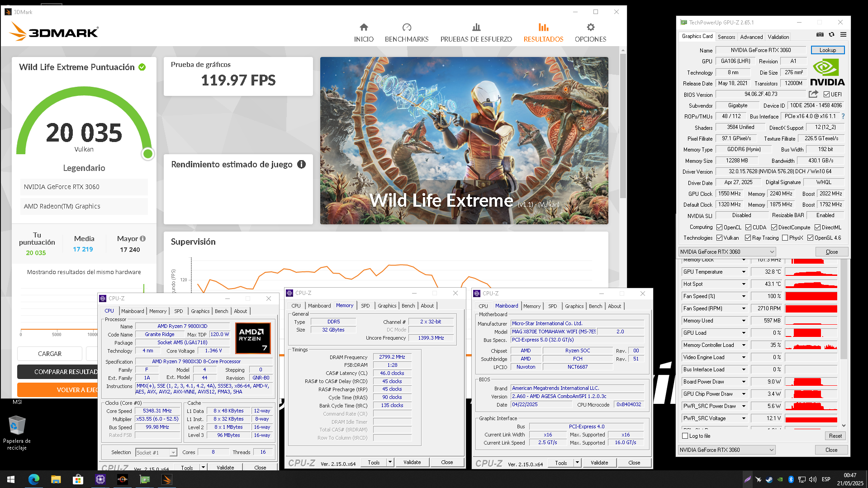Toggle PhysX checkbox
The width and height of the screenshot is (868, 488).
click(x=785, y=238)
